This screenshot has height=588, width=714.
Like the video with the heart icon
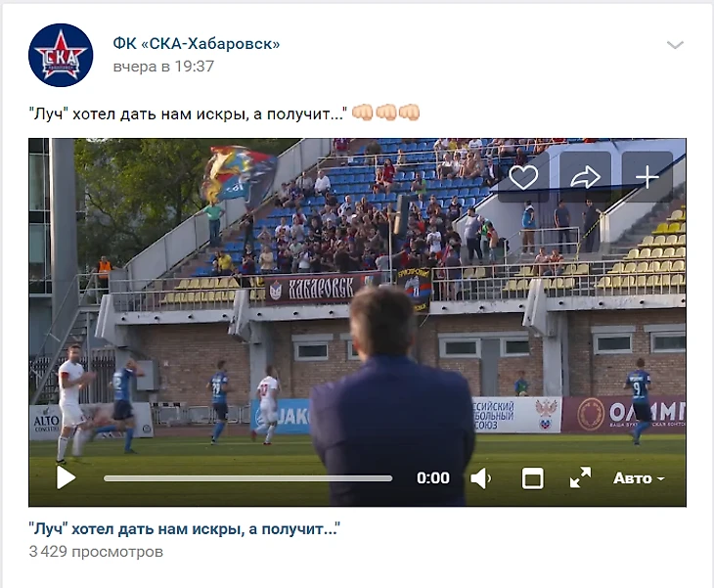point(523,177)
